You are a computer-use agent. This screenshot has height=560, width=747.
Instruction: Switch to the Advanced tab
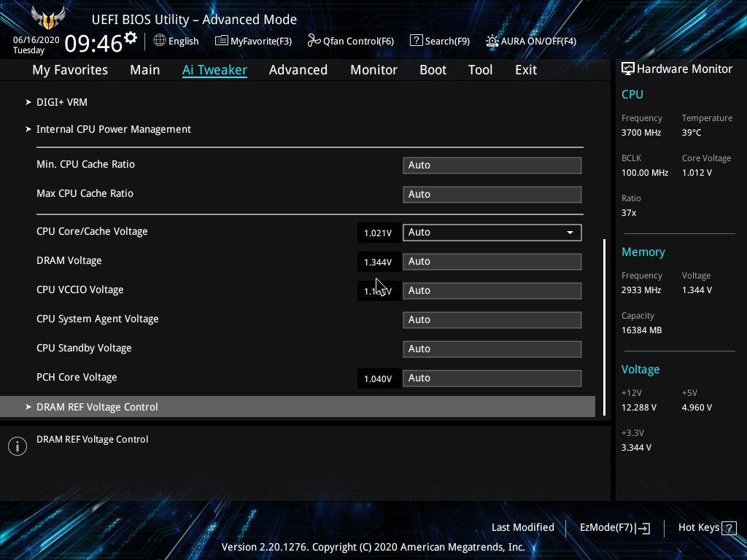pyautogui.click(x=298, y=69)
